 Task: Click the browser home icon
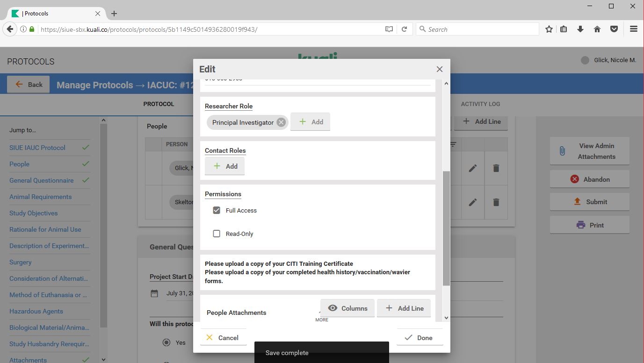pos(597,29)
